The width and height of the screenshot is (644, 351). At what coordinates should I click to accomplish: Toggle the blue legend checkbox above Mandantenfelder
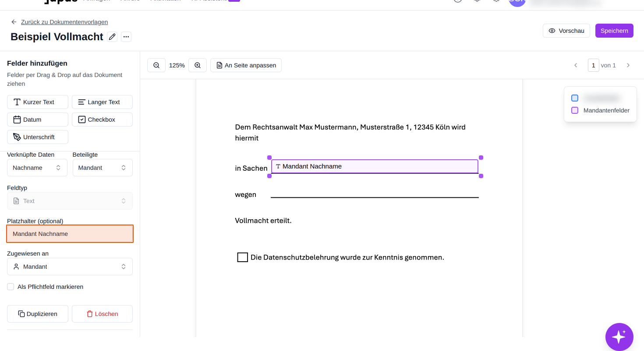tap(575, 98)
